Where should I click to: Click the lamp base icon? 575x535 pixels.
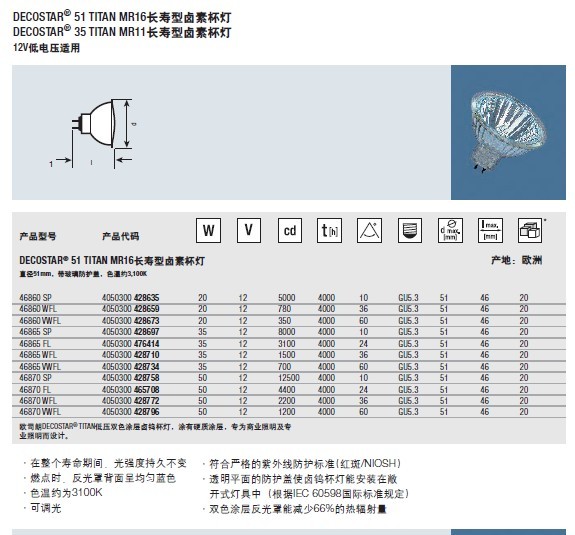coord(410,230)
